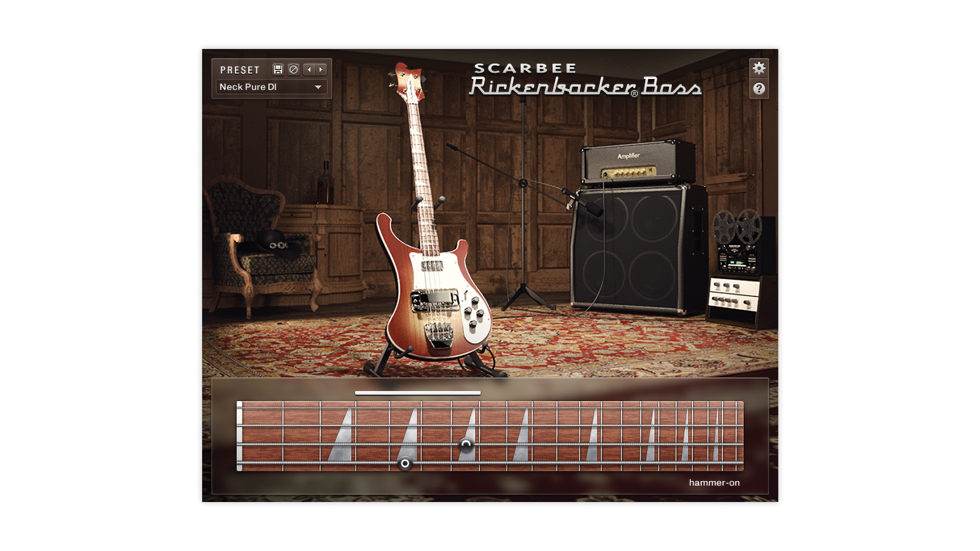Viewport: 980px width, 551px height.
Task: Open the help question mark icon
Action: tap(759, 89)
